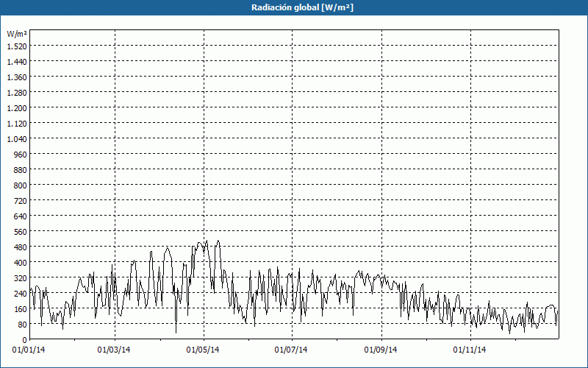Click the 01/07/14 date label

pos(291,350)
